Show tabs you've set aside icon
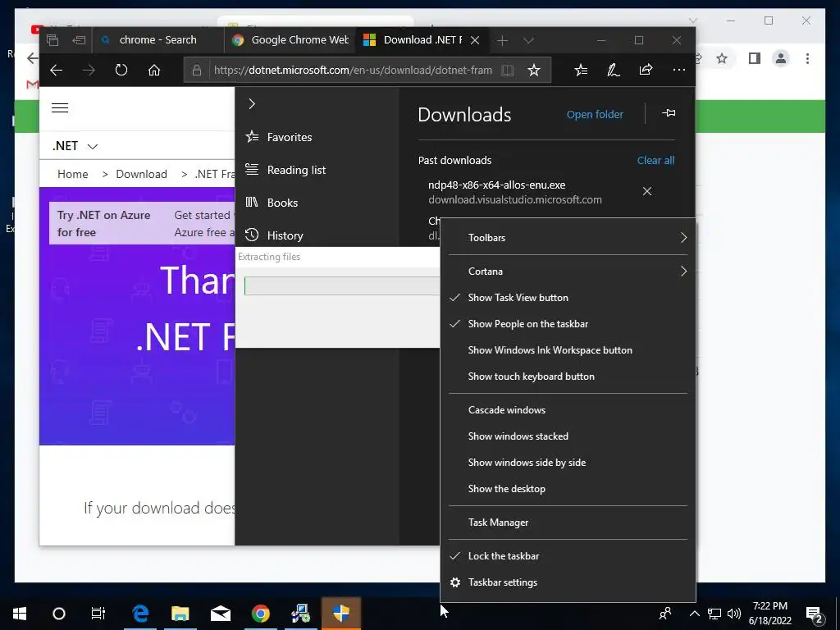840x630 pixels. pyautogui.click(x=52, y=40)
